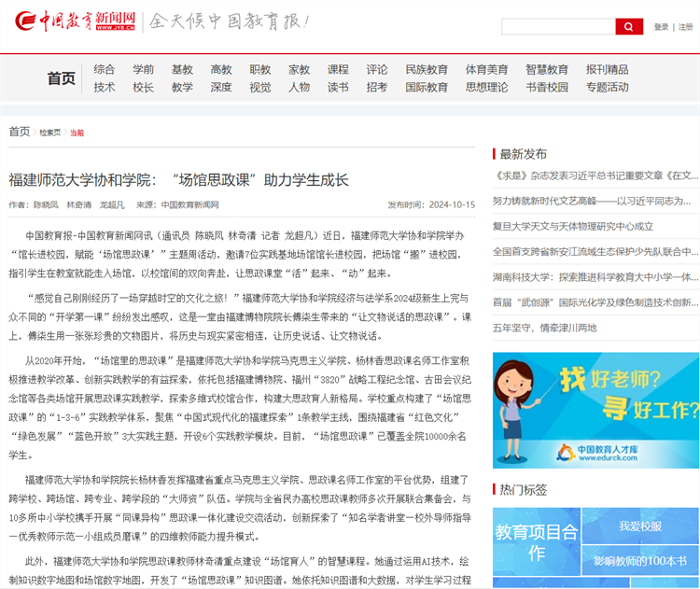This screenshot has width=700, height=589.
Task: Click the 中国教育新闻网 logo
Action: coord(75,21)
